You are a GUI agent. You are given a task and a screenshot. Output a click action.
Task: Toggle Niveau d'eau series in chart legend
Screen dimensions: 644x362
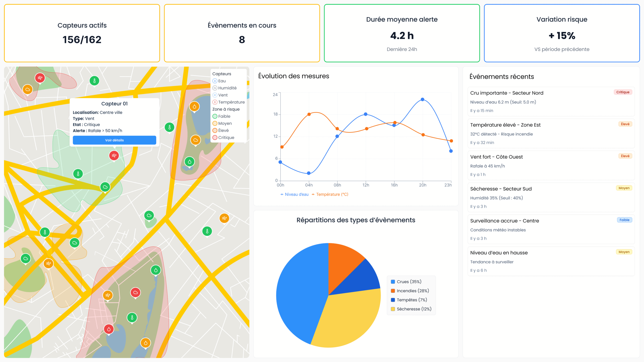(294, 194)
